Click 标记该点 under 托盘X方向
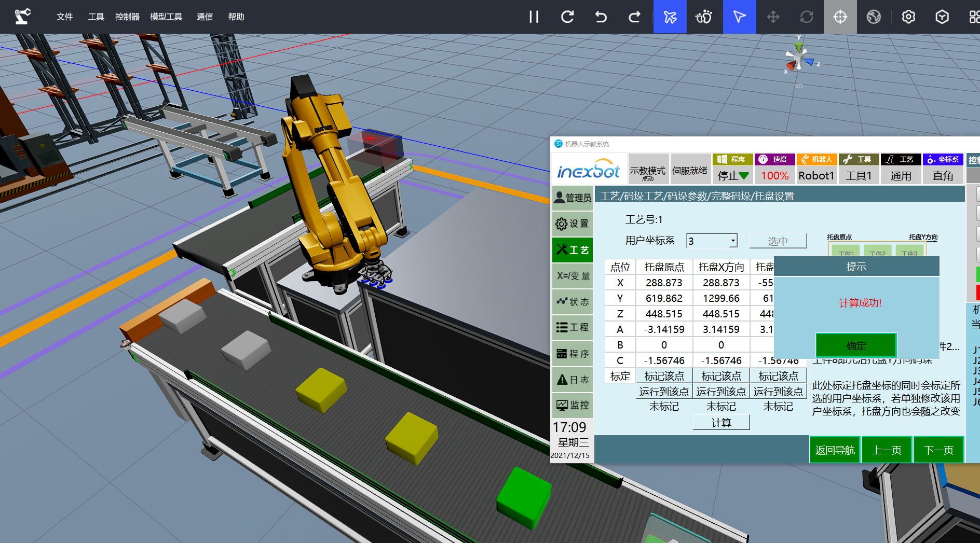 (722, 376)
